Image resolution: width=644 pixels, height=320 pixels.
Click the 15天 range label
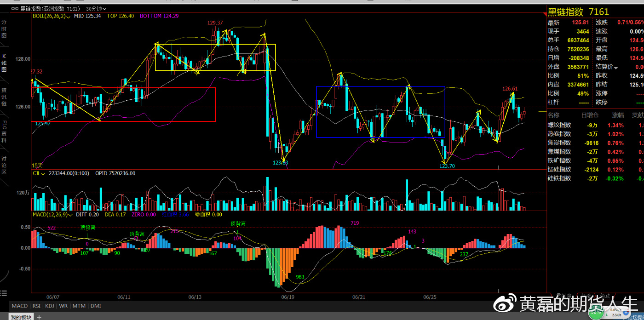point(37,165)
